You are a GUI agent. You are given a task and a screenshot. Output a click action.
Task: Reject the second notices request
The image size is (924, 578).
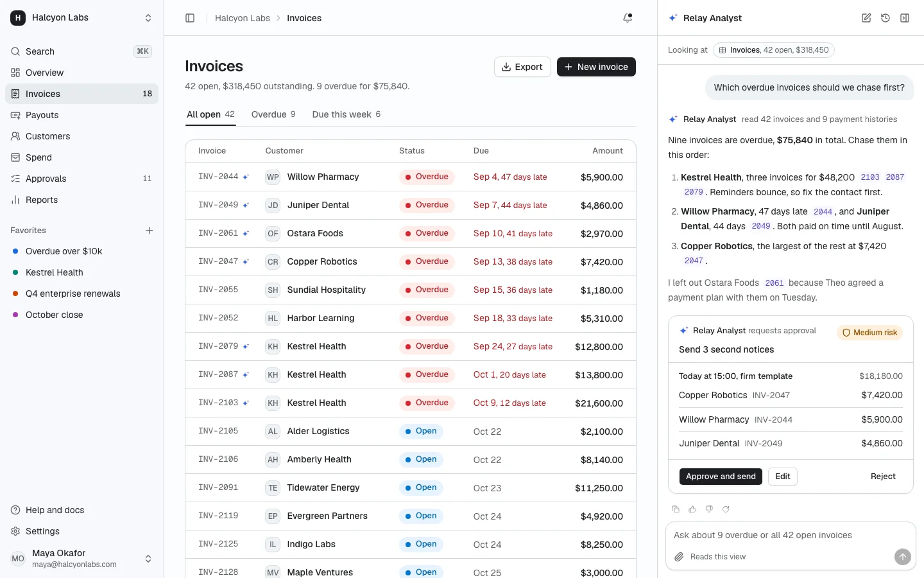point(883,477)
